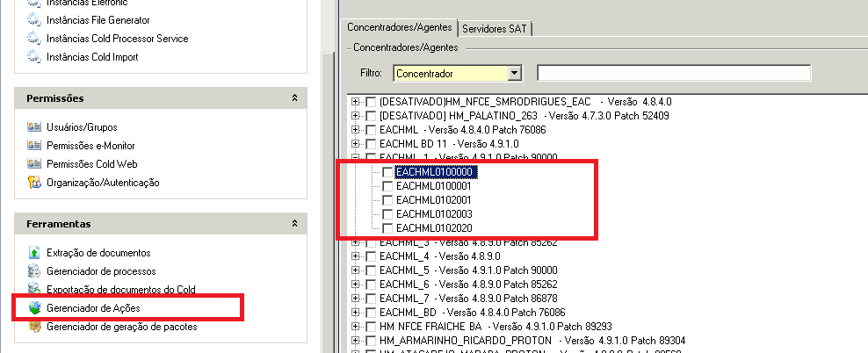Click the Organização/Autenticação key icon
This screenshot has width=868, height=353.
click(x=34, y=183)
